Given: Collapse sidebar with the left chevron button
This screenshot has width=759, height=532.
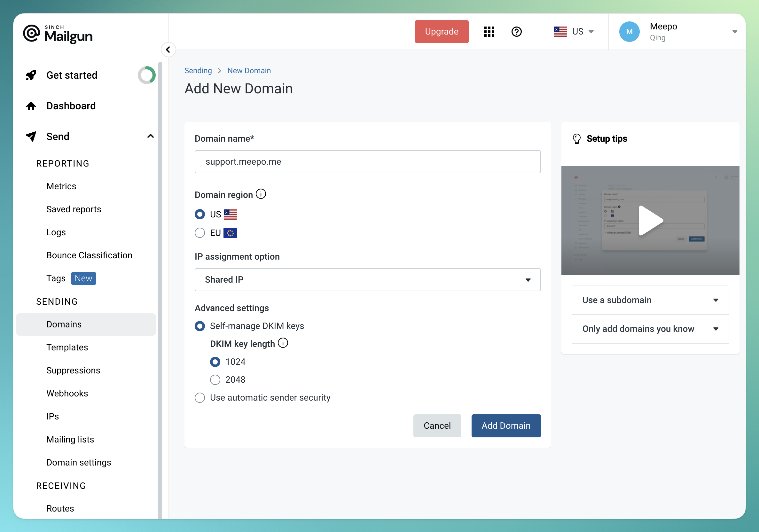Looking at the screenshot, I should [x=168, y=50].
